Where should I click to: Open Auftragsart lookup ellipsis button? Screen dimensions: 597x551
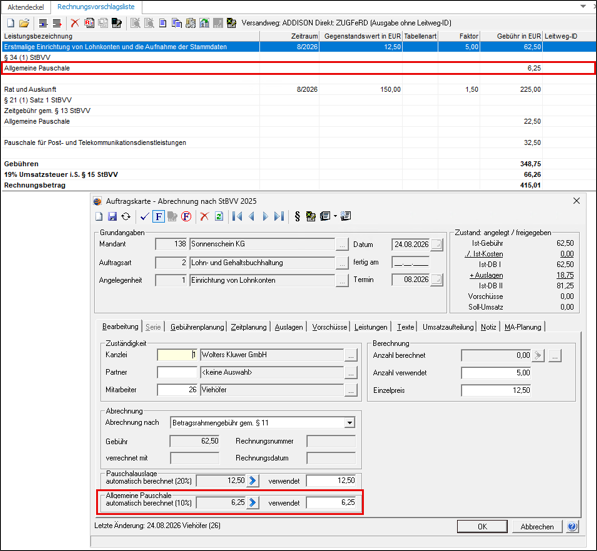[x=342, y=263]
